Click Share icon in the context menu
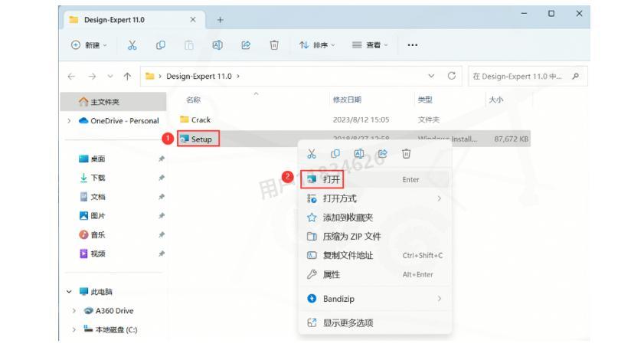644x347 pixels. 382,154
